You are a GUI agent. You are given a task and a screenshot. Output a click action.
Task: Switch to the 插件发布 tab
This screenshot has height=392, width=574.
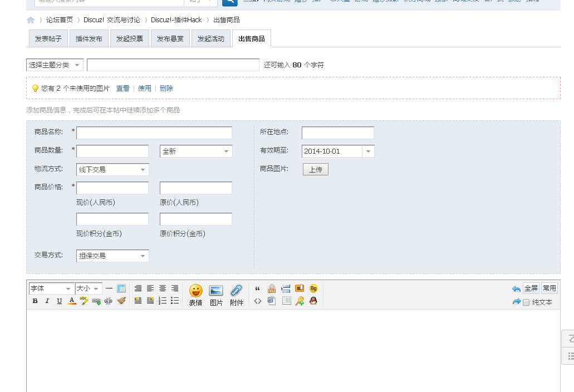tap(89, 39)
